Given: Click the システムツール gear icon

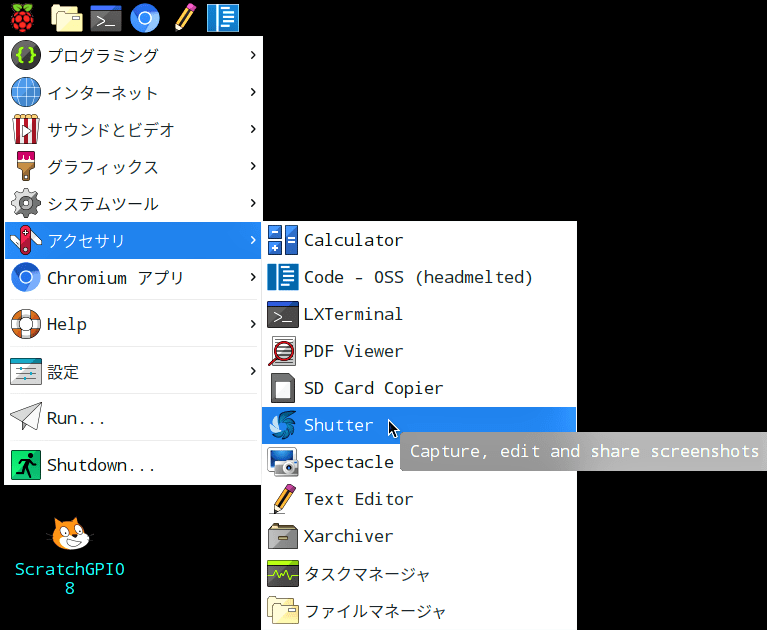Looking at the screenshot, I should [x=26, y=203].
